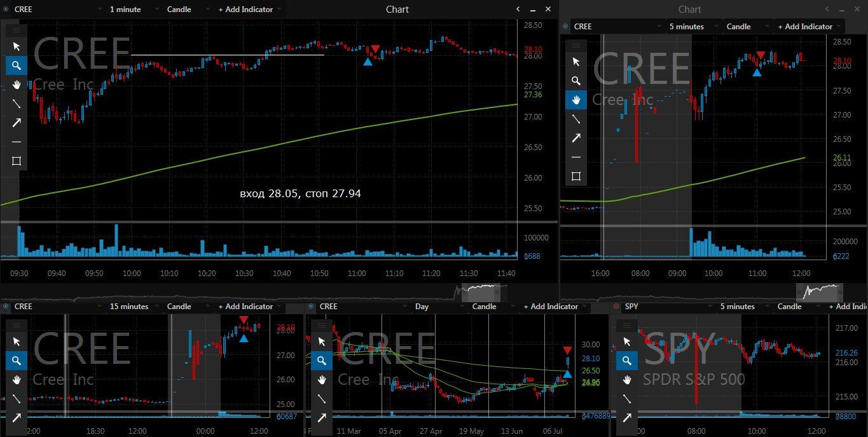
Task: Select the hand tool in 15-minute chart
Action: 17,380
